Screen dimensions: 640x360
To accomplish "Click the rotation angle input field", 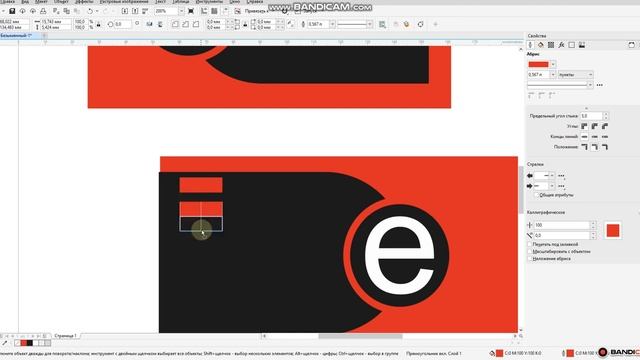I will (x=123, y=24).
